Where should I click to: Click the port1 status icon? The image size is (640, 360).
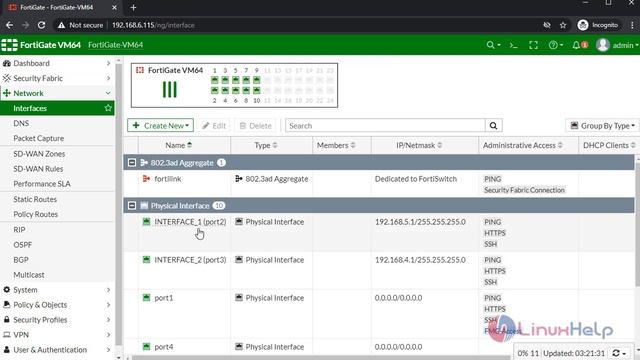pyautogui.click(x=147, y=298)
